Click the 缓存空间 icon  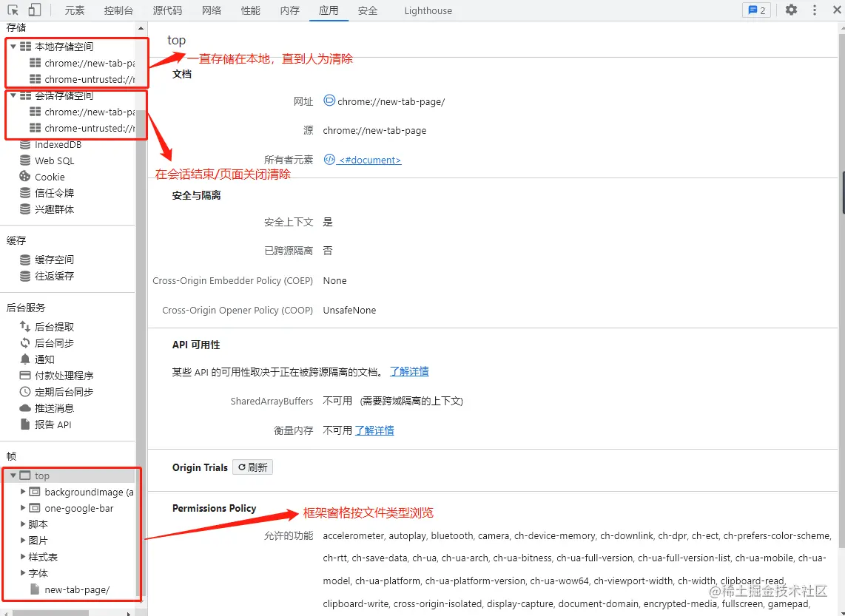click(25, 260)
